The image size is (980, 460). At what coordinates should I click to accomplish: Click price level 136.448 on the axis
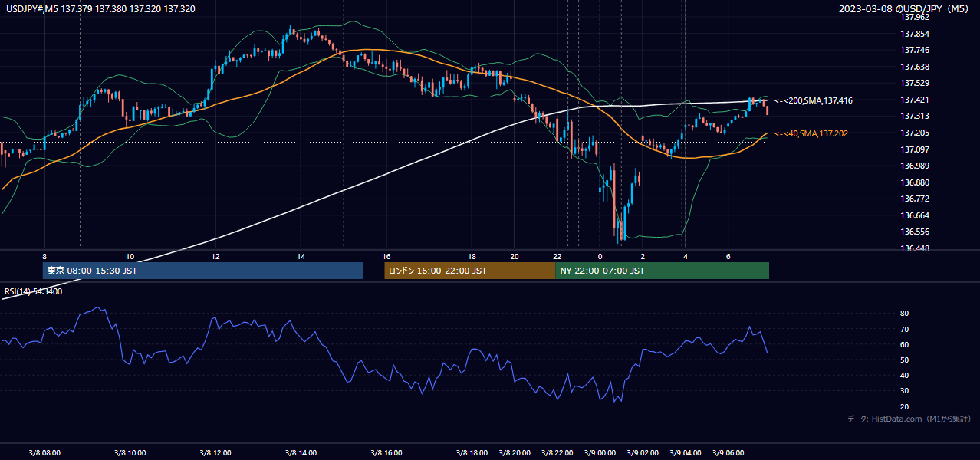(x=915, y=248)
